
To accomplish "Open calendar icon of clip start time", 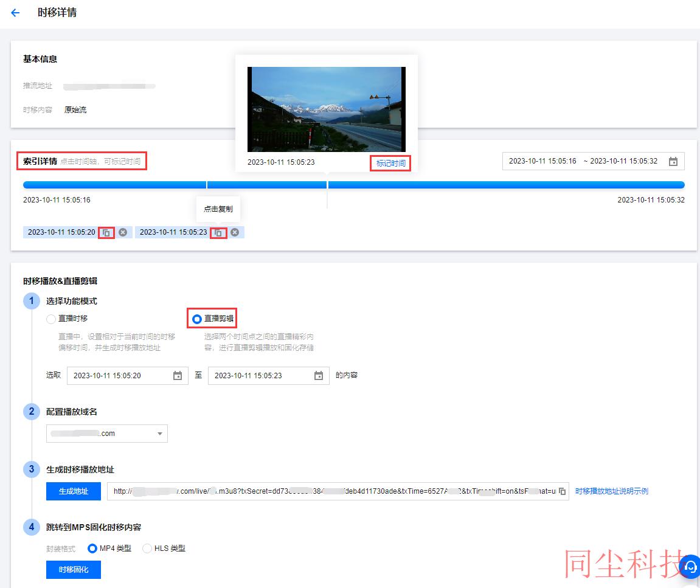I will [x=178, y=375].
